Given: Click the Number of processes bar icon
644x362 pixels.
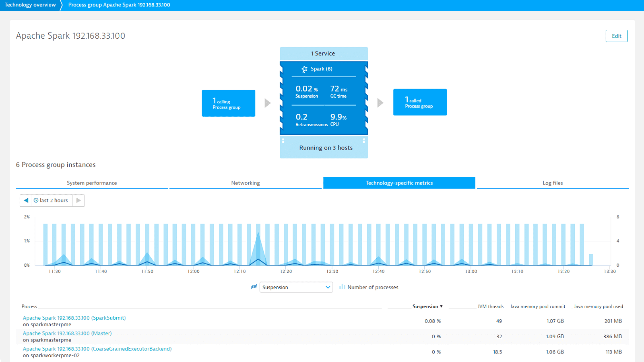Looking at the screenshot, I should tap(342, 287).
